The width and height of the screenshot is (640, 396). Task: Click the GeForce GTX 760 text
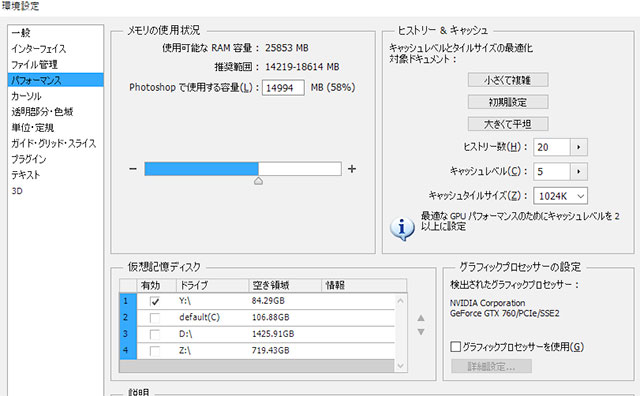pyautogui.click(x=504, y=314)
